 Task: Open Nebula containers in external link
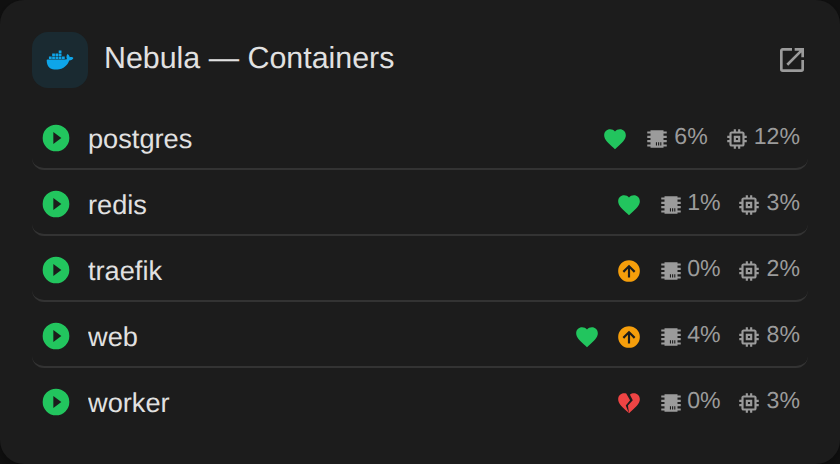792,59
